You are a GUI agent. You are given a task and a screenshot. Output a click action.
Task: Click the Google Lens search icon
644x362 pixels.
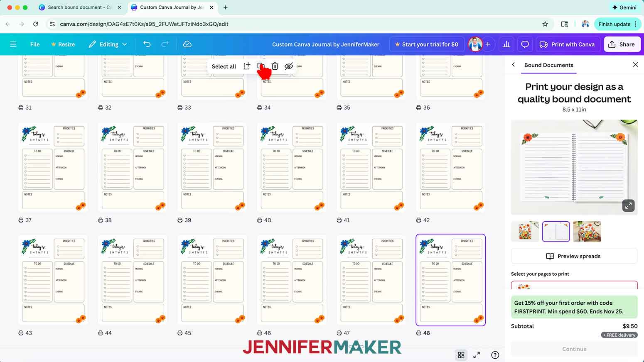coord(564,24)
